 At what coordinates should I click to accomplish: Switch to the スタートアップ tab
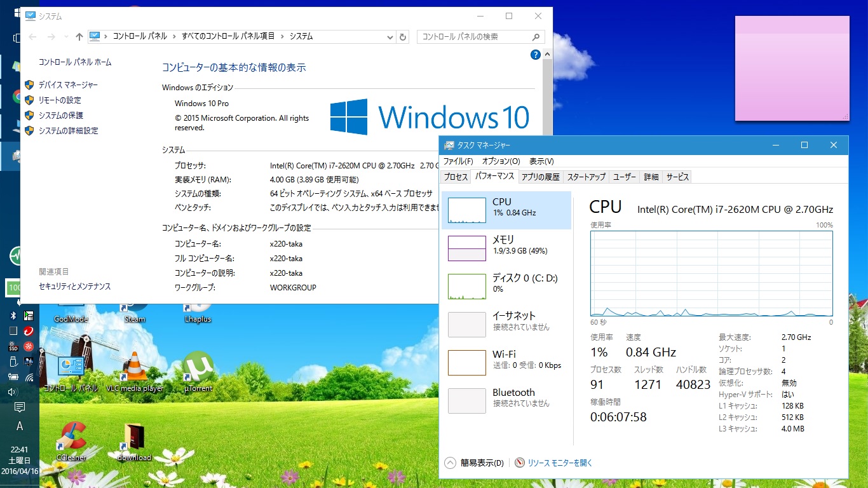pos(587,177)
